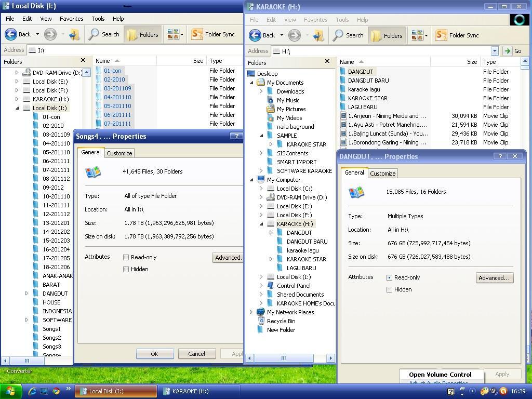Select 1.Bajing Luncat (Sunda) movie clip
The width and height of the screenshot is (532, 399).
388,134
